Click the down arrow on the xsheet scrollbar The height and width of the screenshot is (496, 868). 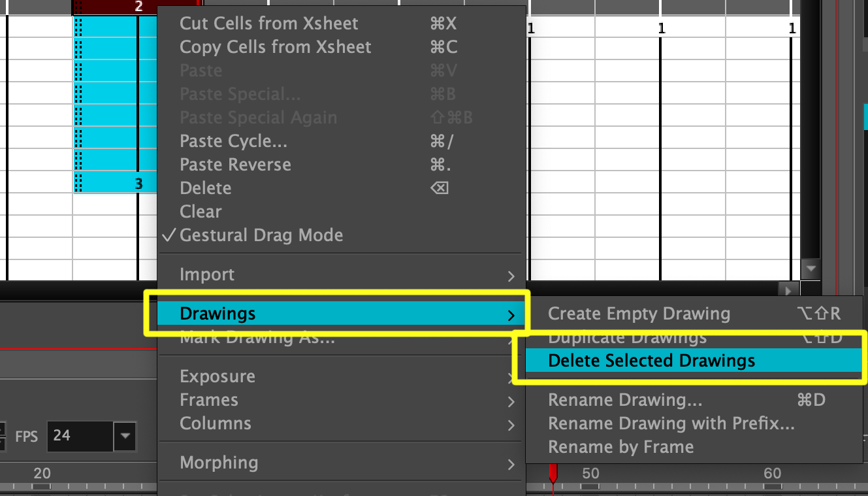pyautogui.click(x=811, y=268)
